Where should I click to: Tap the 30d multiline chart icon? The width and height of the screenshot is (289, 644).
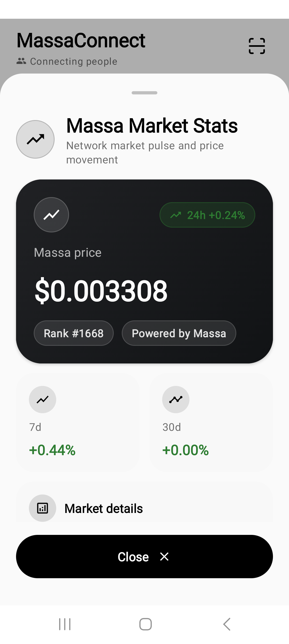(x=176, y=400)
